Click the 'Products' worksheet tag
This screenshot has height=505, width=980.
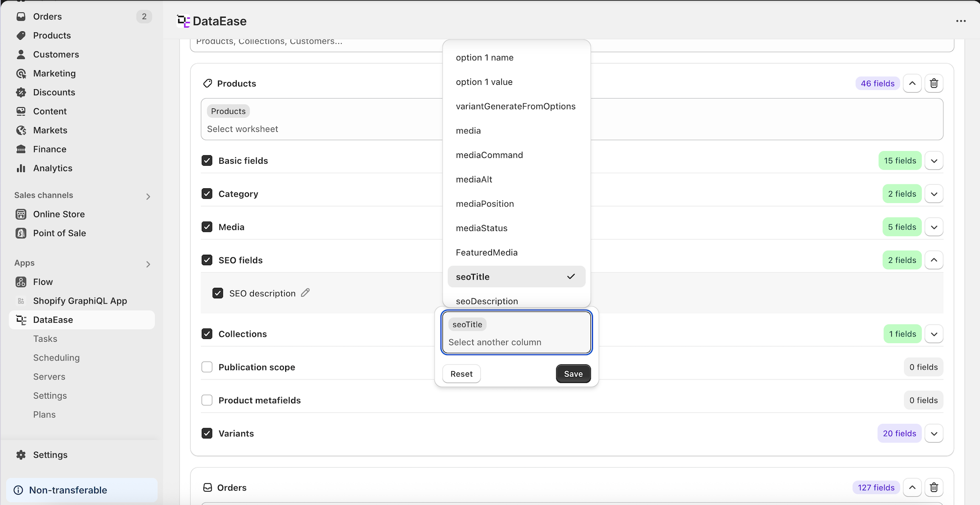coord(228,111)
